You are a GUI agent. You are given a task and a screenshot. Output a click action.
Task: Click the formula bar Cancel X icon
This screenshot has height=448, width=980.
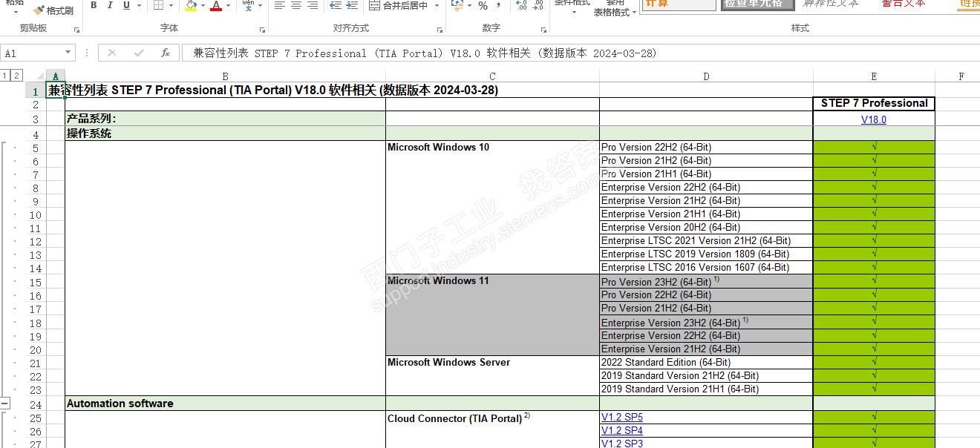pos(112,53)
